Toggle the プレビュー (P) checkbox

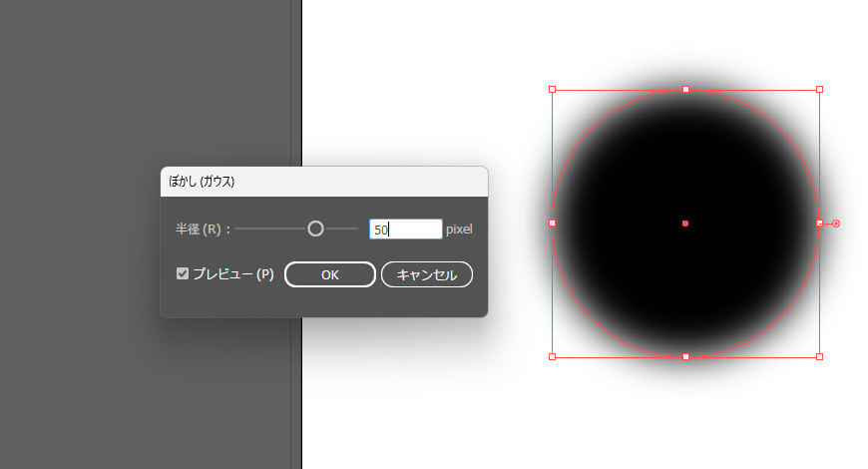click(x=183, y=273)
